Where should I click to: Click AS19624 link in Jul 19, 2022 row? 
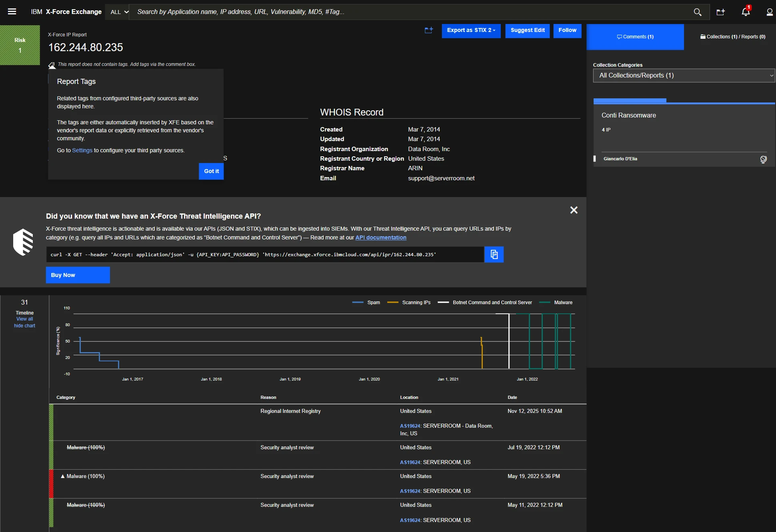click(410, 462)
